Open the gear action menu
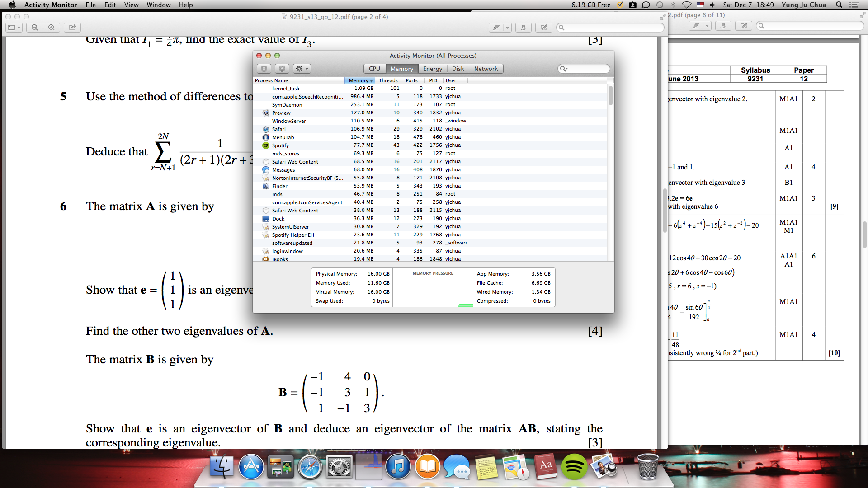 point(302,69)
